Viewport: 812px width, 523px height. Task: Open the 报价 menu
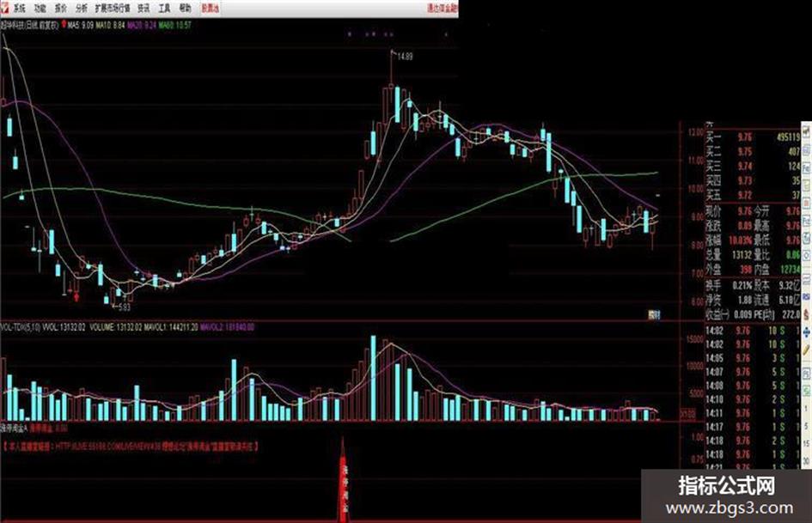tap(61, 8)
